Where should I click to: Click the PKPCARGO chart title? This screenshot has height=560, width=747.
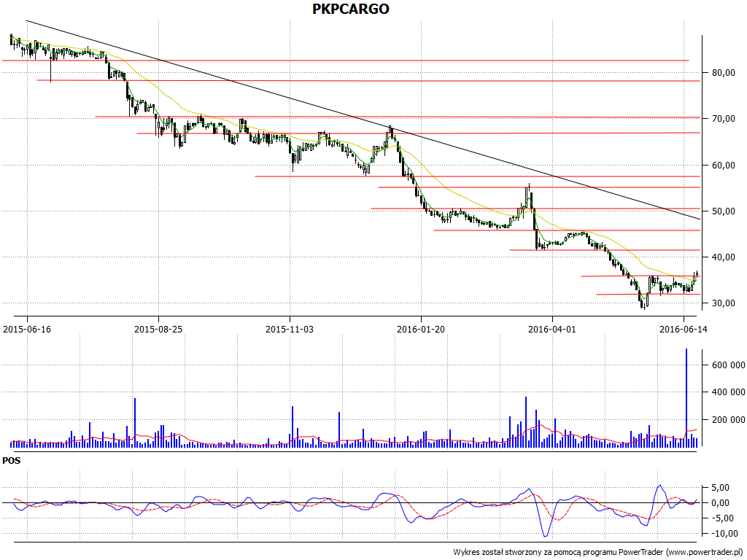(x=351, y=9)
